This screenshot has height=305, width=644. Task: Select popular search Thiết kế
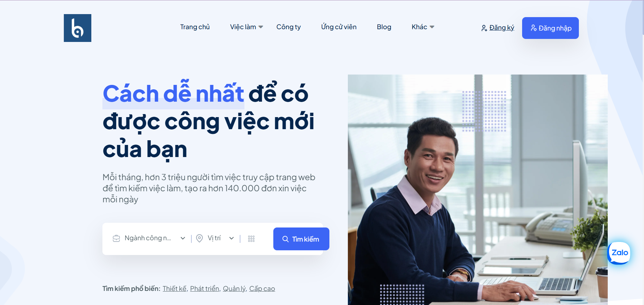point(175,289)
